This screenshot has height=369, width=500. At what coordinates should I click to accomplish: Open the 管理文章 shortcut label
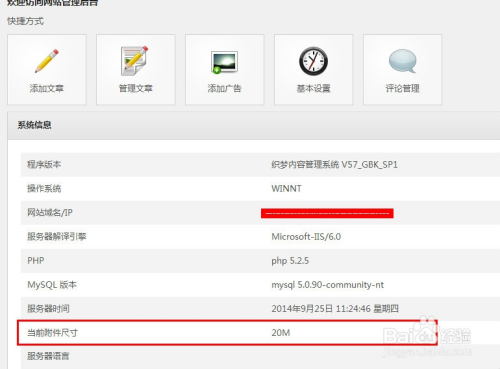[136, 88]
